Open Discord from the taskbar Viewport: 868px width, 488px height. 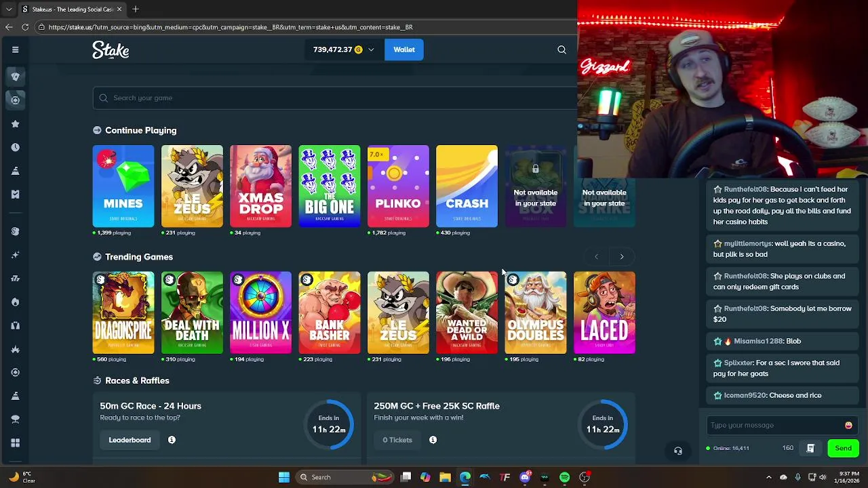(525, 477)
